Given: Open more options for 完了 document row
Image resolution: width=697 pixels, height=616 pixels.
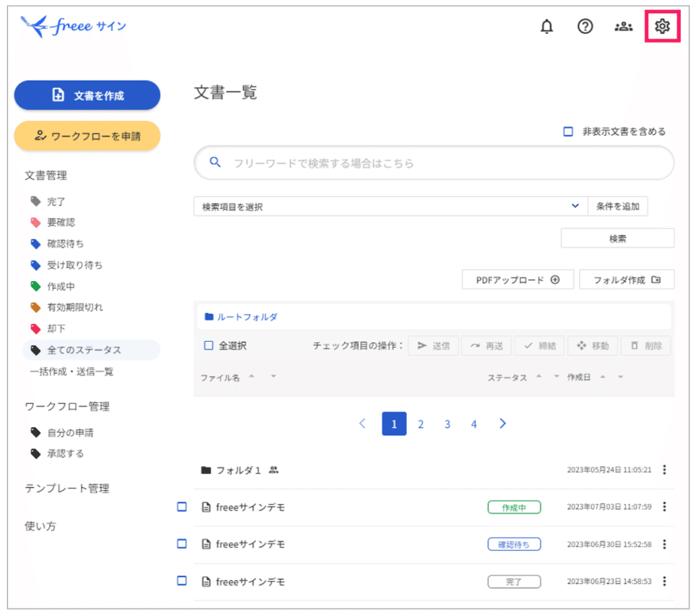Looking at the screenshot, I should point(664,581).
